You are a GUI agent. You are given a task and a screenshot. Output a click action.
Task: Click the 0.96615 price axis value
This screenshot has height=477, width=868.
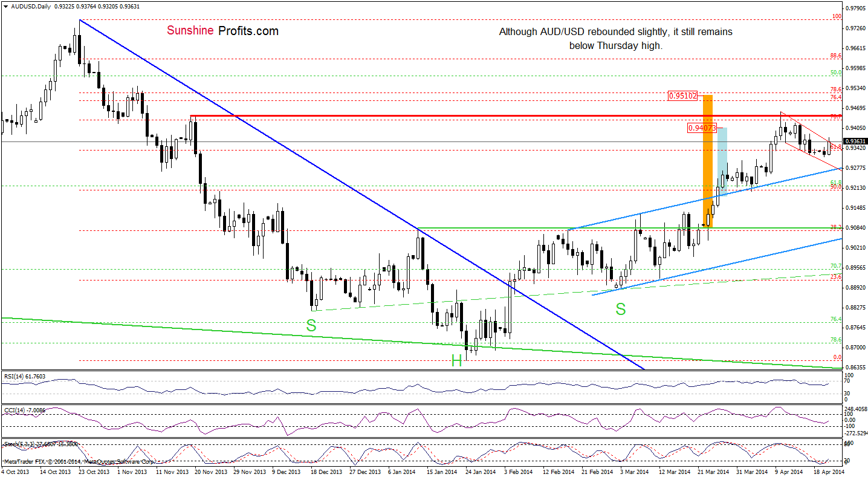[x=857, y=48]
